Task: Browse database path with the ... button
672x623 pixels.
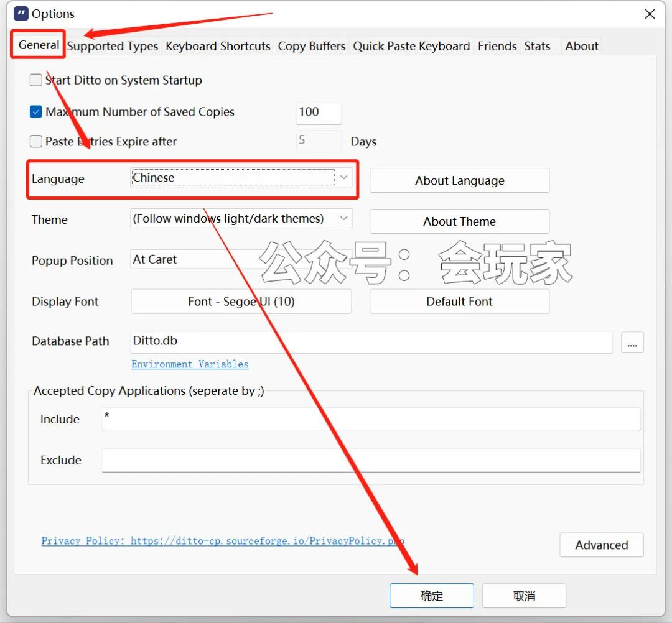Action: 632,343
